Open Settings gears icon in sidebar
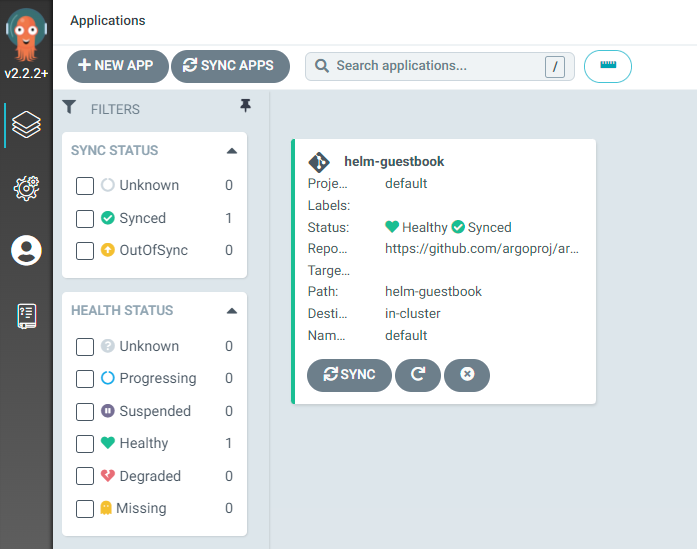 [26, 188]
